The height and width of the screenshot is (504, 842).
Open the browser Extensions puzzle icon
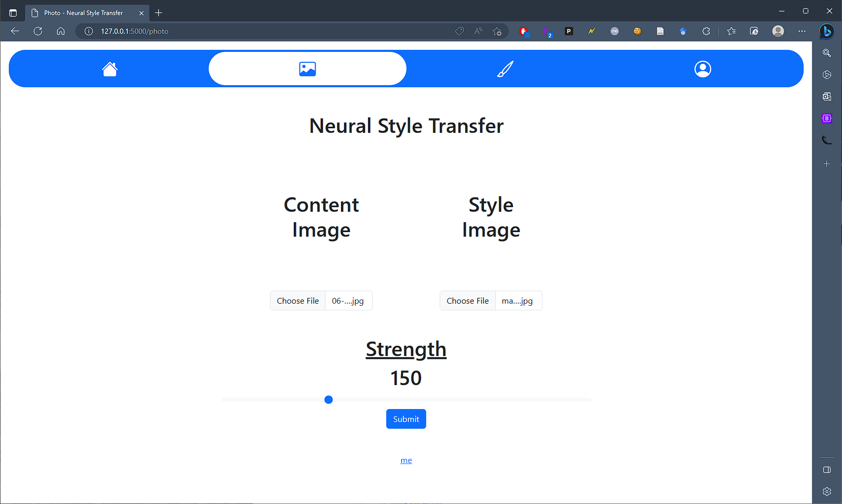706,31
